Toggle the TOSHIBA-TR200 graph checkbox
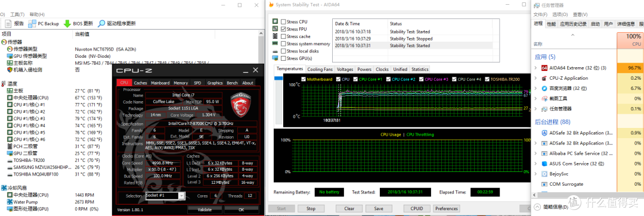The height and width of the screenshot is (216, 644). (x=487, y=79)
